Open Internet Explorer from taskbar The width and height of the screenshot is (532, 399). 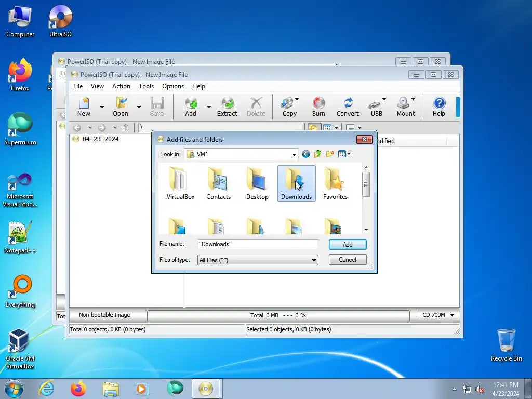point(46,389)
